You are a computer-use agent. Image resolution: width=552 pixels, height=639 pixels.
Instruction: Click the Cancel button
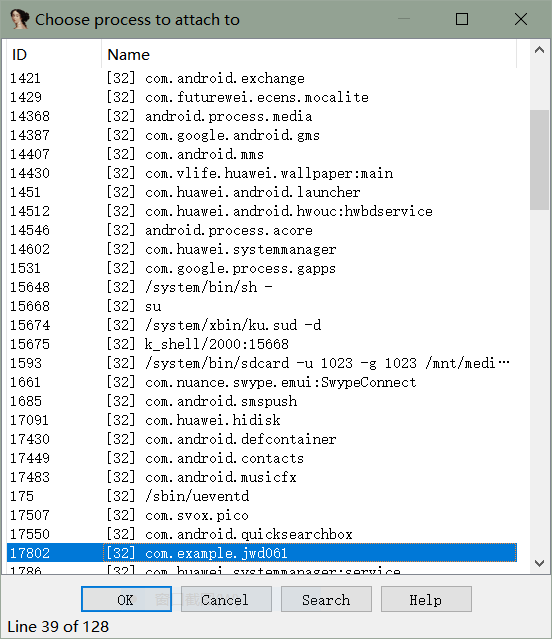pos(226,599)
